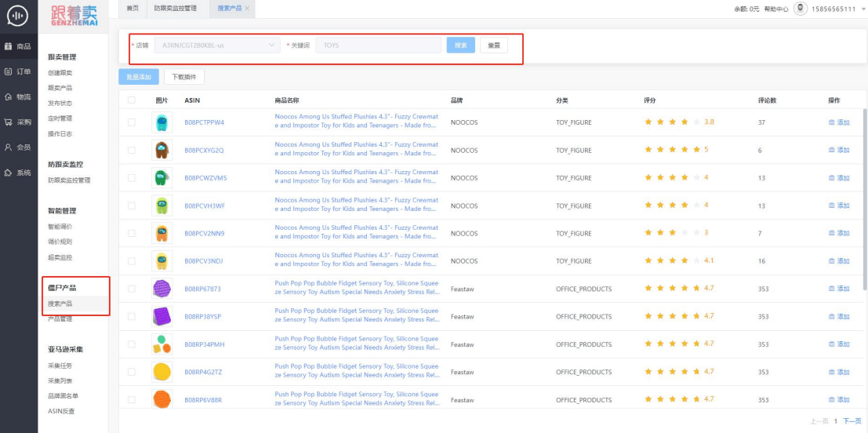
Task: Open the 商品 section in left sidebar
Action: 18,46
